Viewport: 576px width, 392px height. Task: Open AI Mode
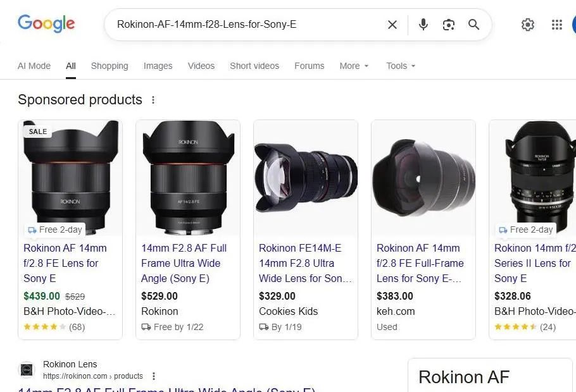(34, 66)
